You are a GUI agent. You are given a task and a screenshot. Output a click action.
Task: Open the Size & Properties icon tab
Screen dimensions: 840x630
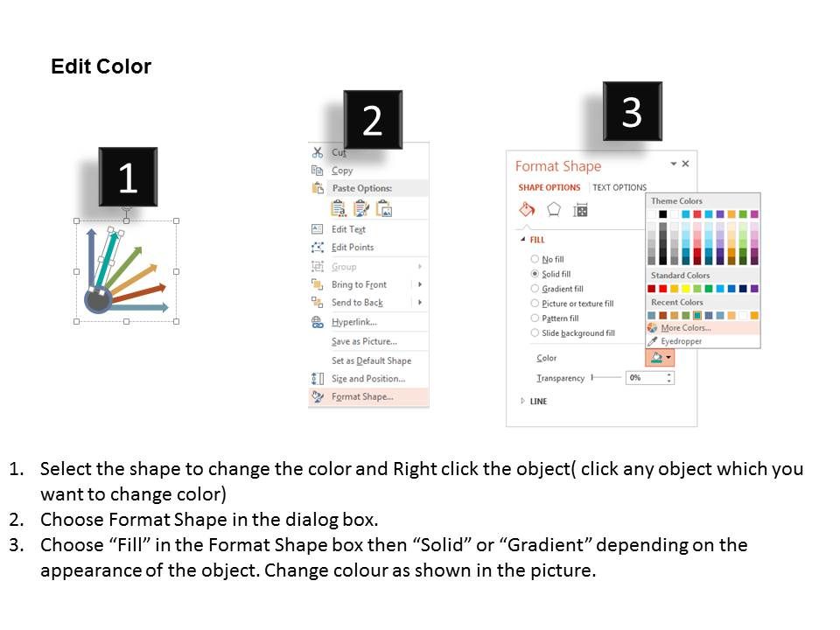580,210
